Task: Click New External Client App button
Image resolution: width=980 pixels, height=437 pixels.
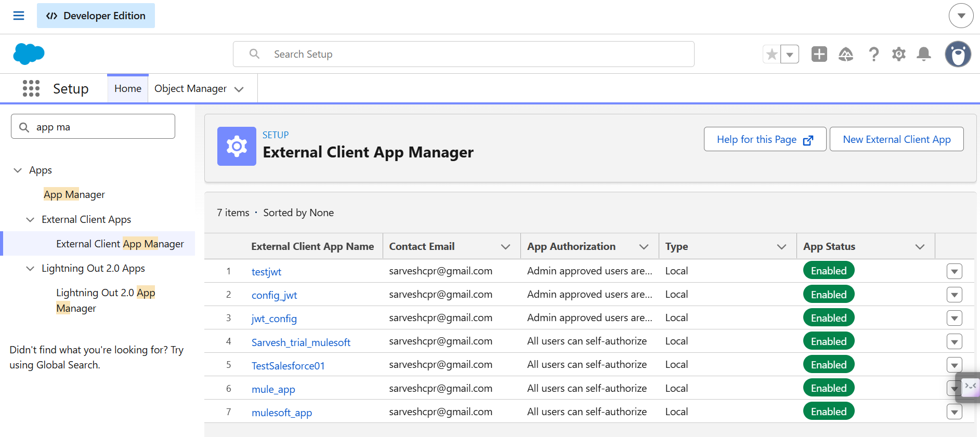Action: point(896,139)
